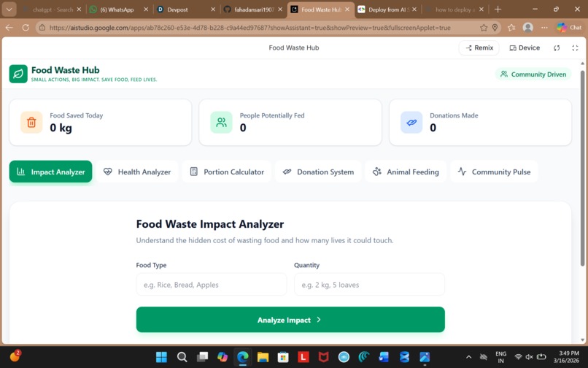Go back to the previous page
The image size is (588, 368).
pyautogui.click(x=9, y=28)
